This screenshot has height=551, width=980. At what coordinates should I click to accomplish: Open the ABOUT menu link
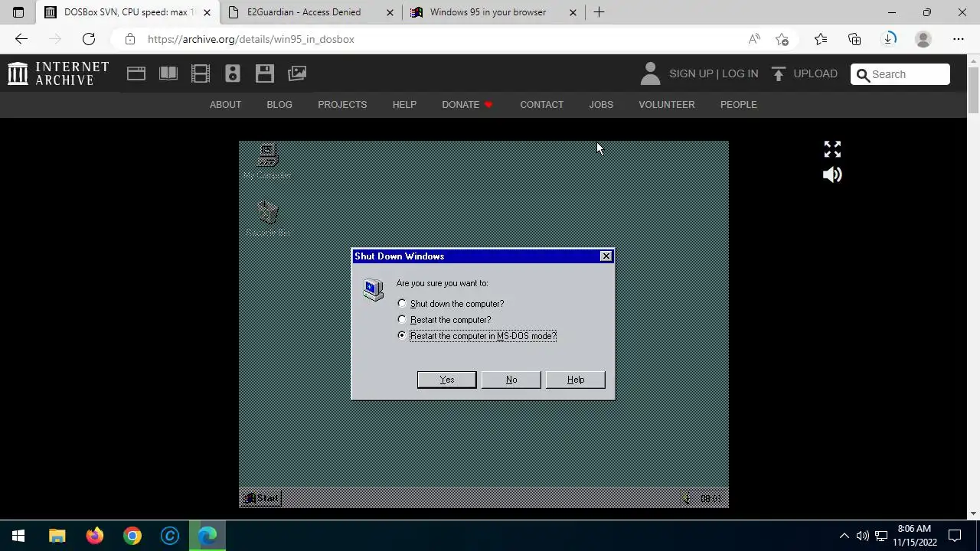tap(225, 104)
